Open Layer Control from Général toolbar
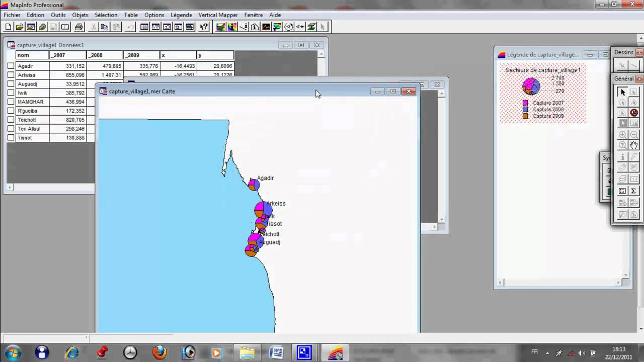644x362 pixels. (622, 179)
